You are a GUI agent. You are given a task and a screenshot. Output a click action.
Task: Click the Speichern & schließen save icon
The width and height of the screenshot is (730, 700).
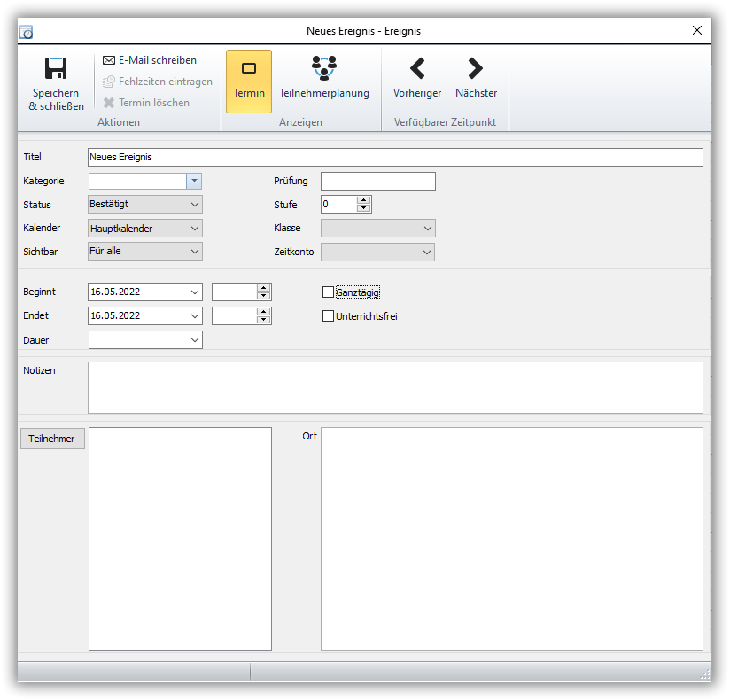click(x=56, y=70)
